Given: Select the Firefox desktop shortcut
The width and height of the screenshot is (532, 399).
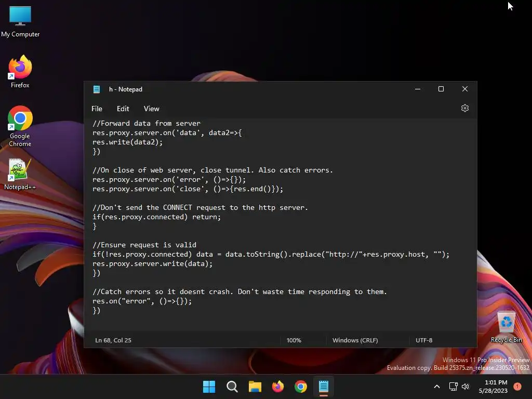Looking at the screenshot, I should point(20,72).
